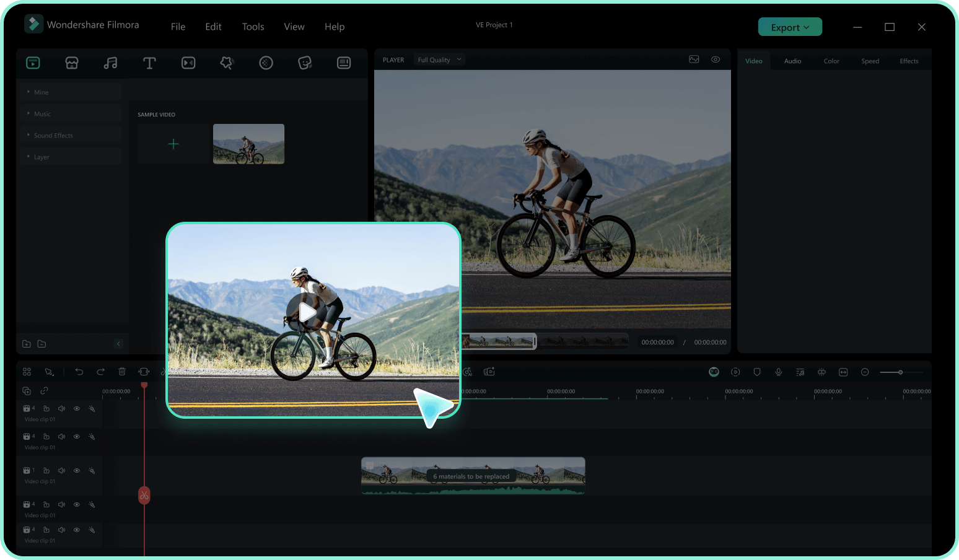Open the Help menu
This screenshot has height=560, width=959.
[335, 27]
